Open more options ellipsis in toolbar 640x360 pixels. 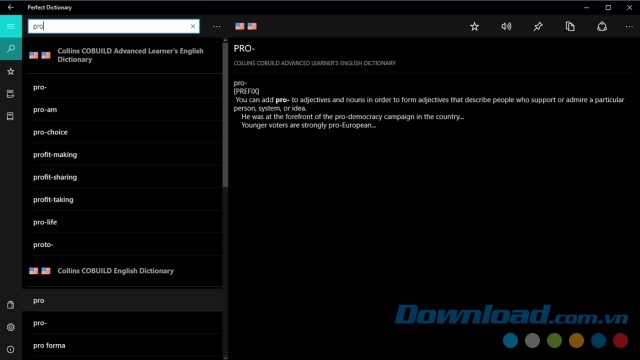[629, 27]
